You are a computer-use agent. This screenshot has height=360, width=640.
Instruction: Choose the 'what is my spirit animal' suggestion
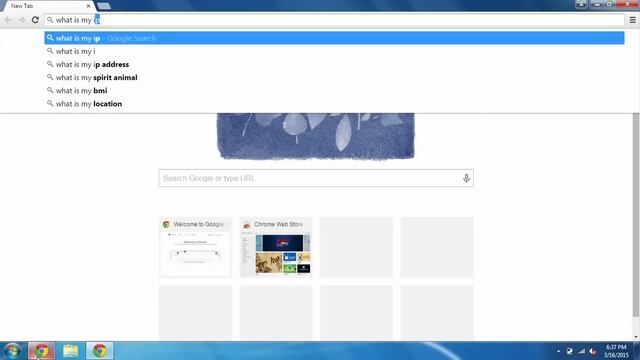tap(334, 77)
